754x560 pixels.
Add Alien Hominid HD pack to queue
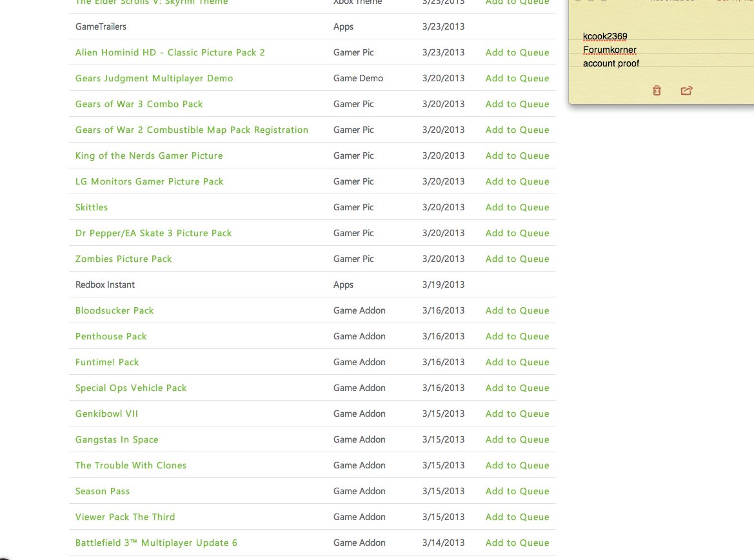[517, 52]
